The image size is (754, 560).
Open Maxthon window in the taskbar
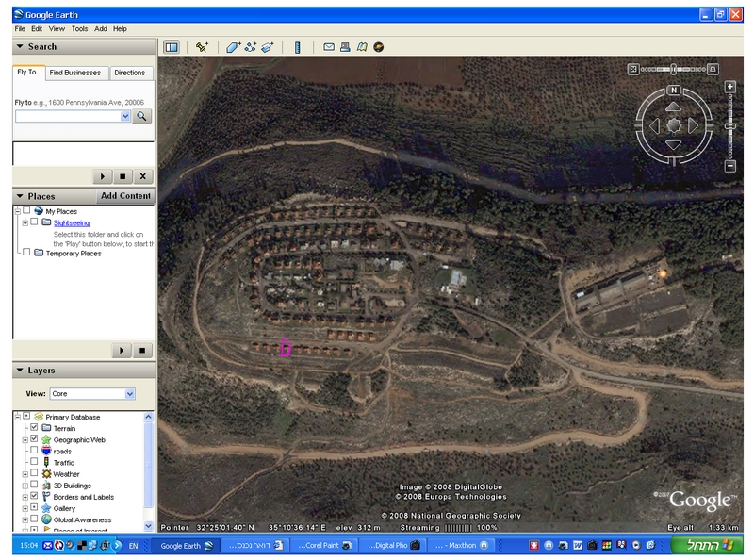[x=461, y=545]
